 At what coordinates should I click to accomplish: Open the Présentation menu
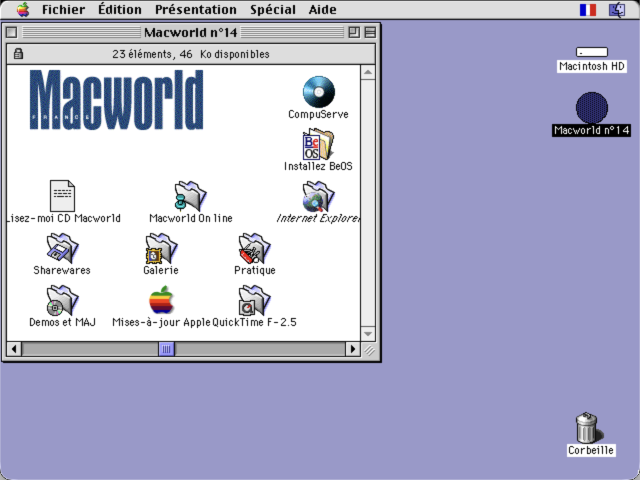(x=196, y=9)
